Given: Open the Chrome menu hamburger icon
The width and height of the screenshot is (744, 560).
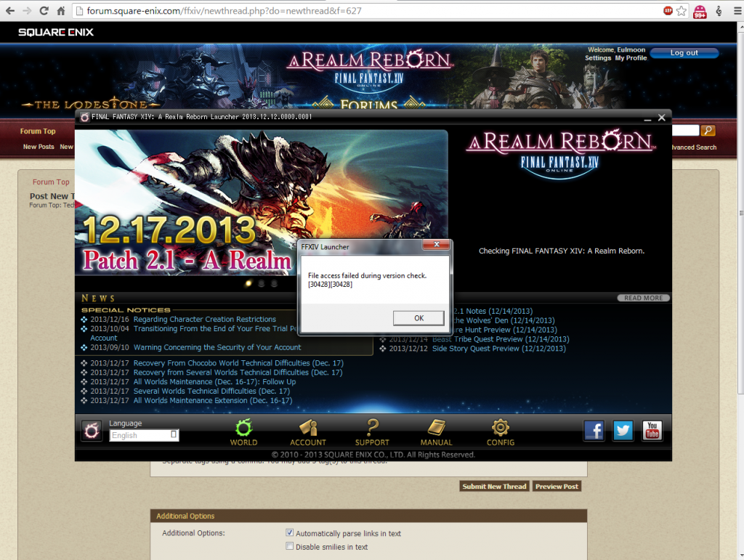Looking at the screenshot, I should (737, 10).
